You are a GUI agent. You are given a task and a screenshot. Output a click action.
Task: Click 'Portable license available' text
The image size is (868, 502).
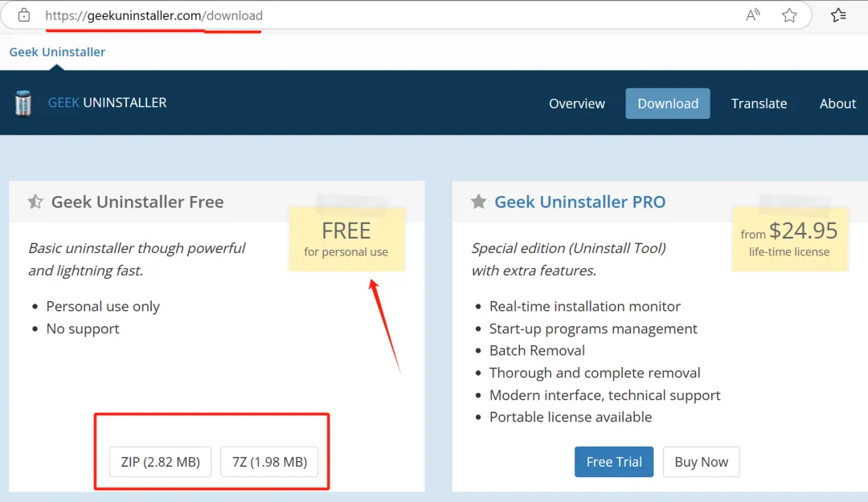click(570, 417)
